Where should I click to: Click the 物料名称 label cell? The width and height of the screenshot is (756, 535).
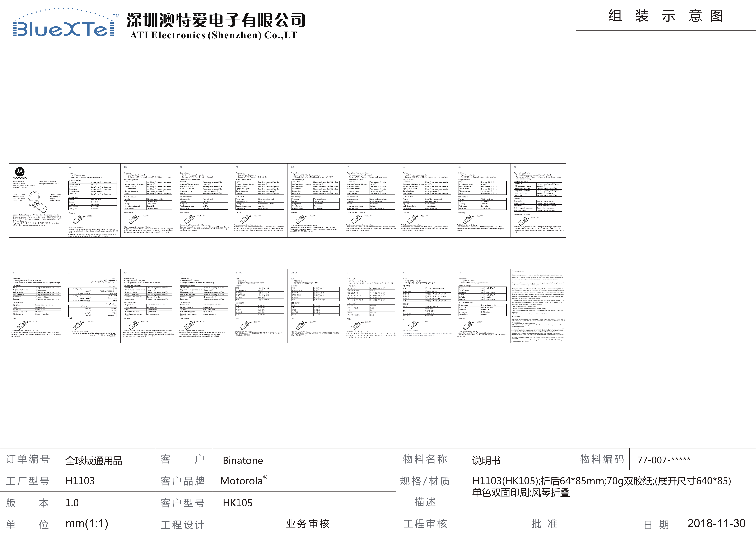426,459
